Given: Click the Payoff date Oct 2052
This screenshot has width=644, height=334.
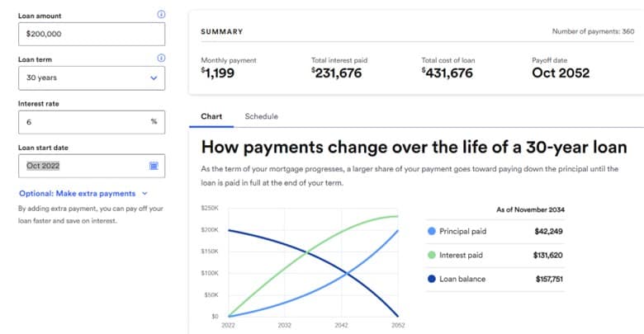Looking at the screenshot, I should pyautogui.click(x=561, y=73).
